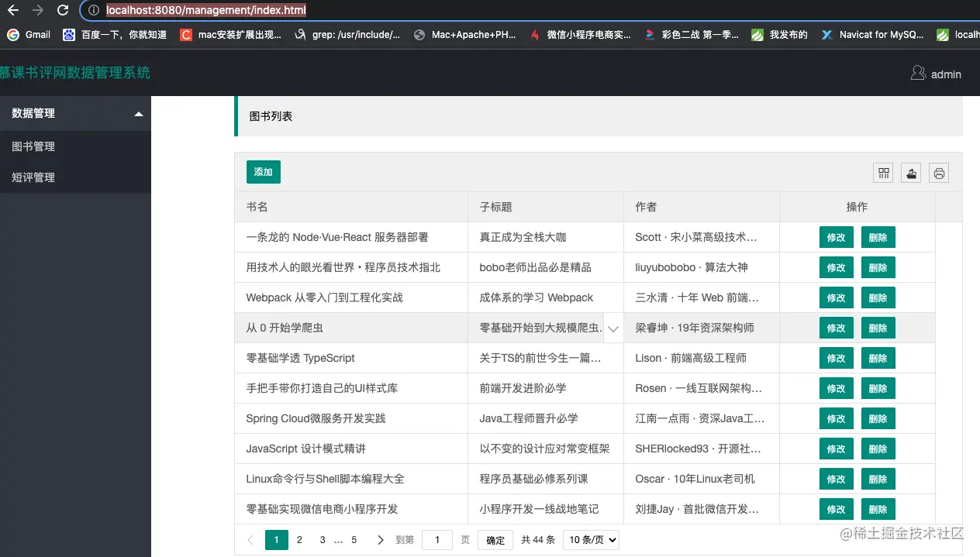Click the 数据管理 menu header

click(75, 113)
